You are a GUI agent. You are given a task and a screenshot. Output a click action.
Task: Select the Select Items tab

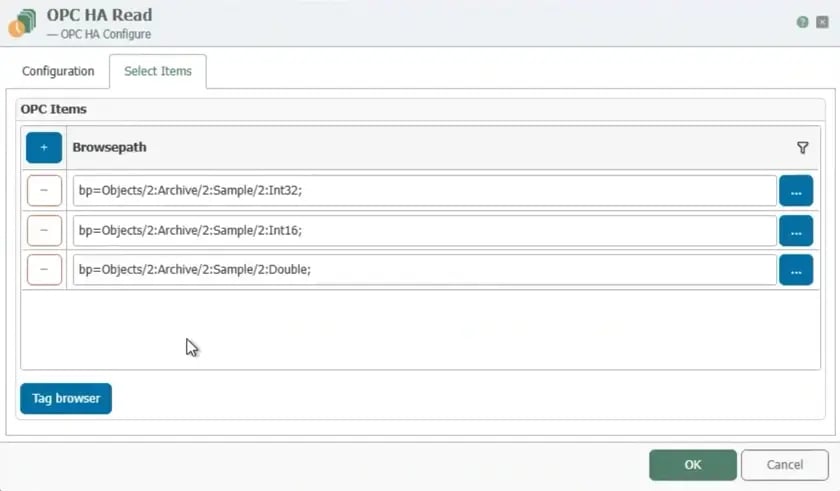(x=157, y=72)
